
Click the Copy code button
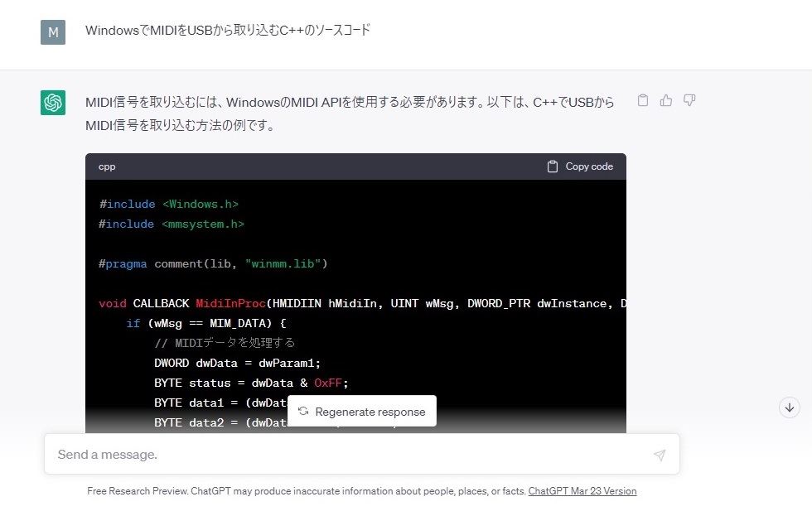(580, 166)
